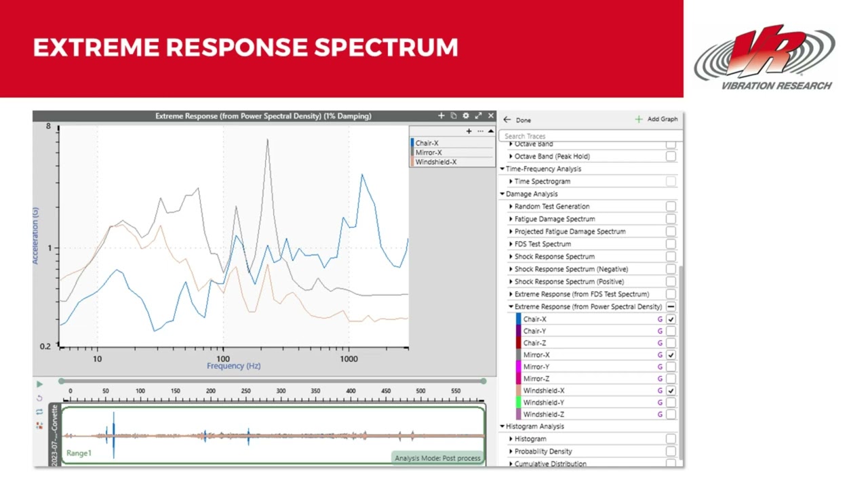Image resolution: width=868 pixels, height=488 pixels.
Task: Toggle the blue loop icon by the waveform
Action: click(x=39, y=411)
